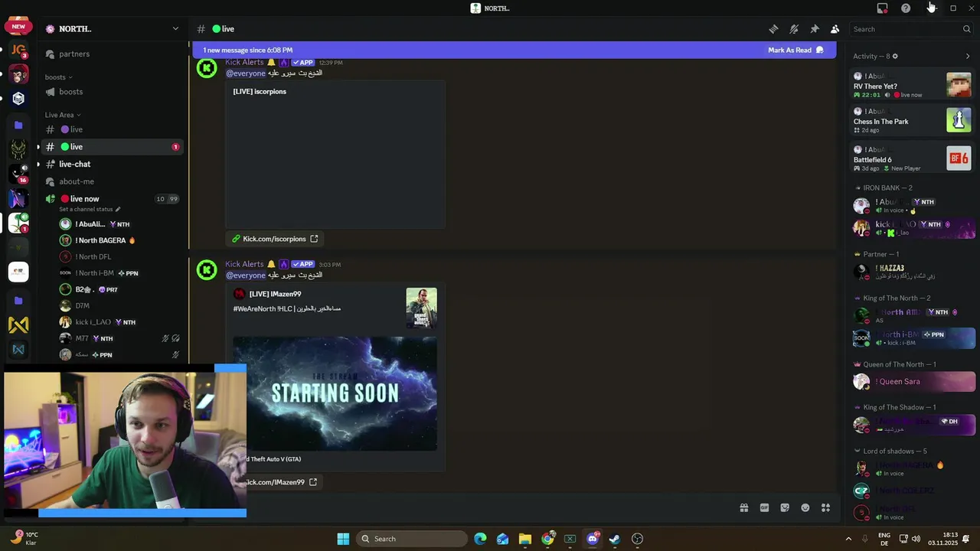Expand the Activity panel chevron

[x=967, y=57]
